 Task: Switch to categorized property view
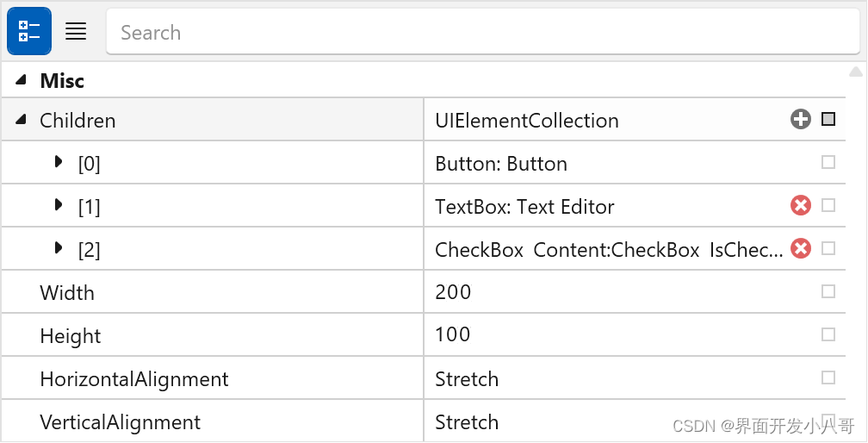point(29,31)
